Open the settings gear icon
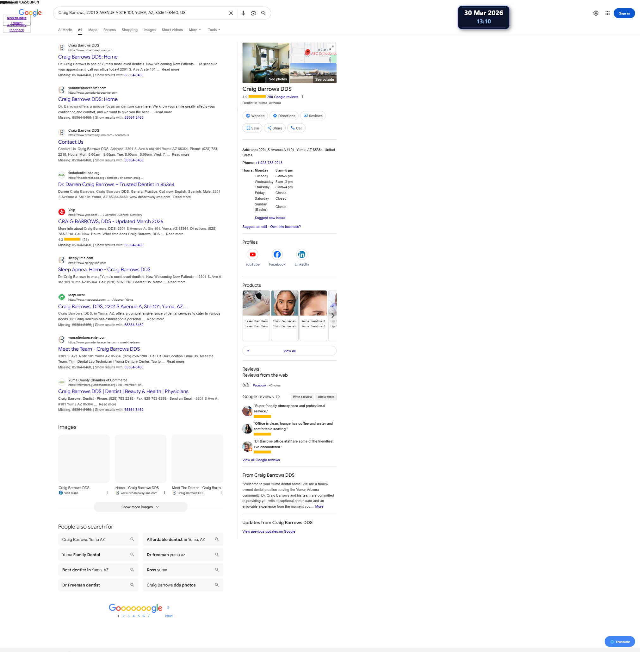644x652 pixels. (596, 13)
